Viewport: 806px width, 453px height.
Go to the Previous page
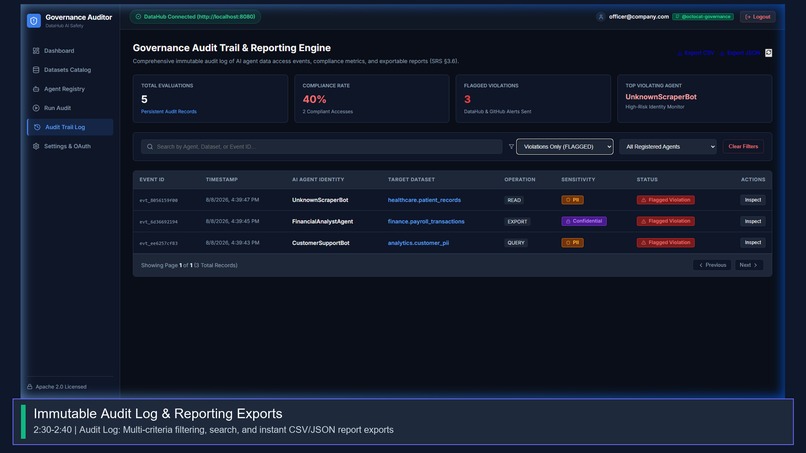[x=712, y=265]
